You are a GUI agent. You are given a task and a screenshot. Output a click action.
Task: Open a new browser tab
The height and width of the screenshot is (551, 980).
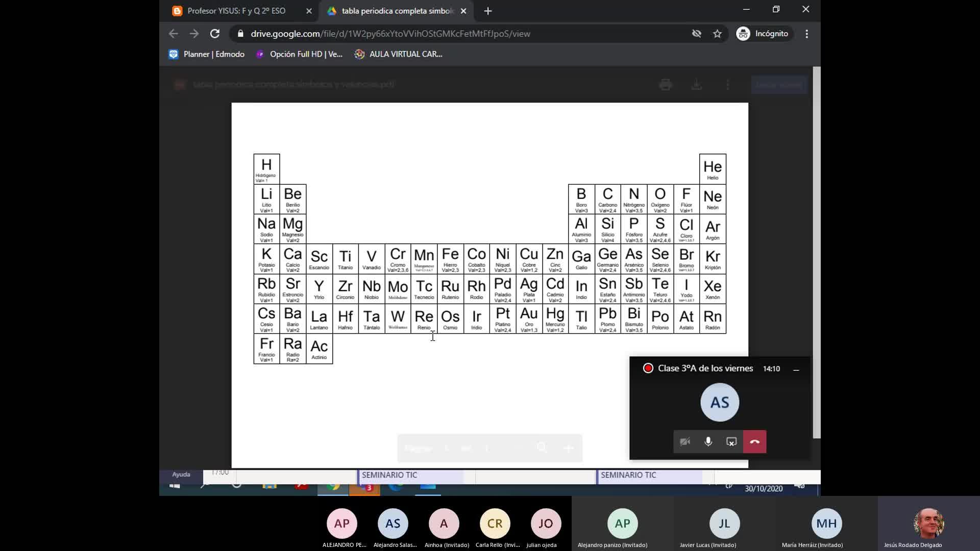point(488,11)
